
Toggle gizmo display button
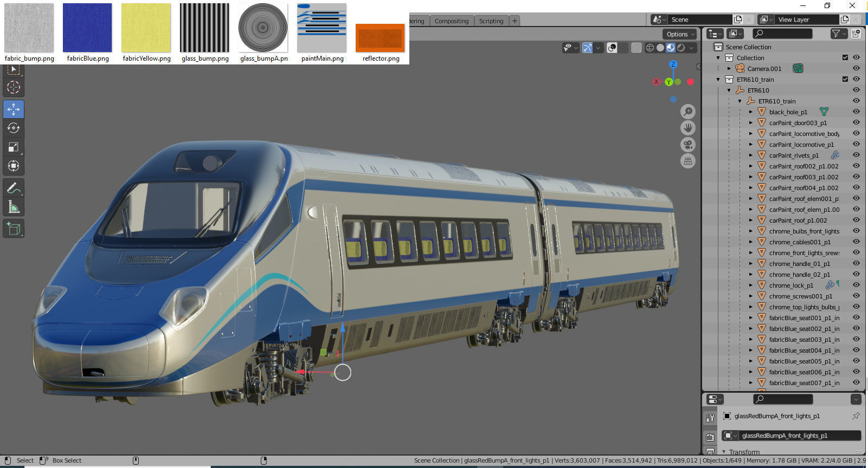click(x=587, y=48)
